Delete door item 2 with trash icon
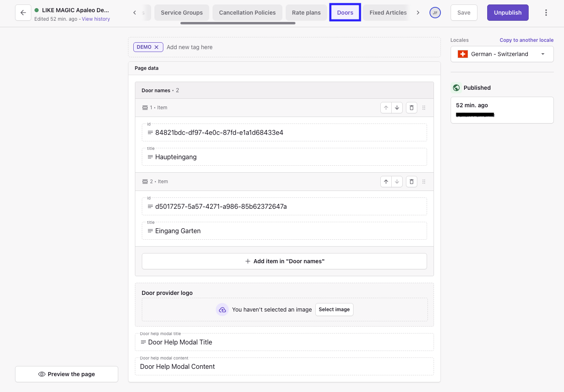Viewport: 564px width, 392px height. pyautogui.click(x=411, y=182)
